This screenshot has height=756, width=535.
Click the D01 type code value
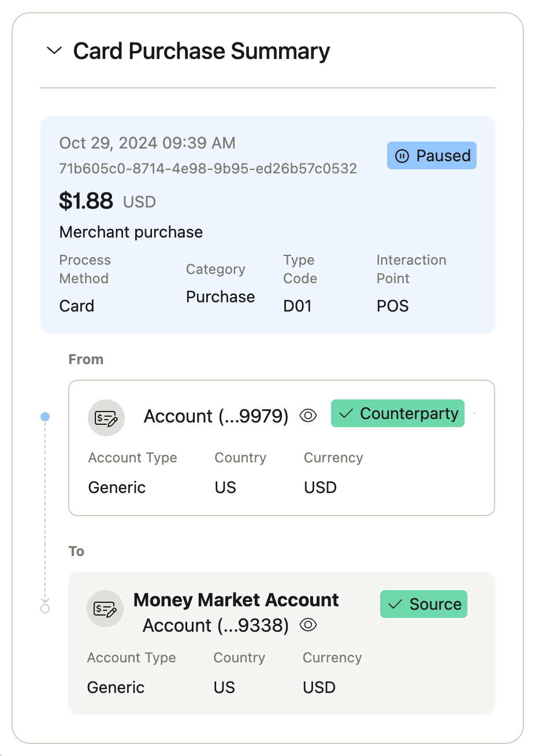[x=298, y=306]
